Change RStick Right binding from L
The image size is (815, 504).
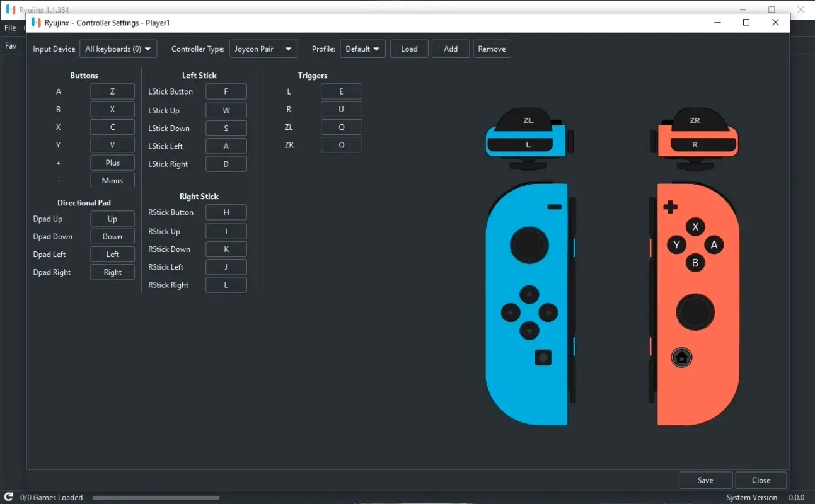click(226, 284)
